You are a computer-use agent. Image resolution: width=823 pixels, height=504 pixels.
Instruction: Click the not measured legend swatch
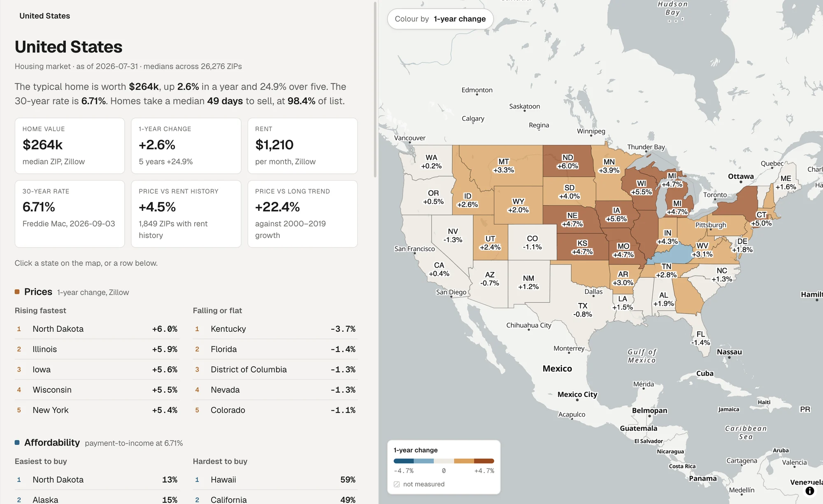pos(397,484)
